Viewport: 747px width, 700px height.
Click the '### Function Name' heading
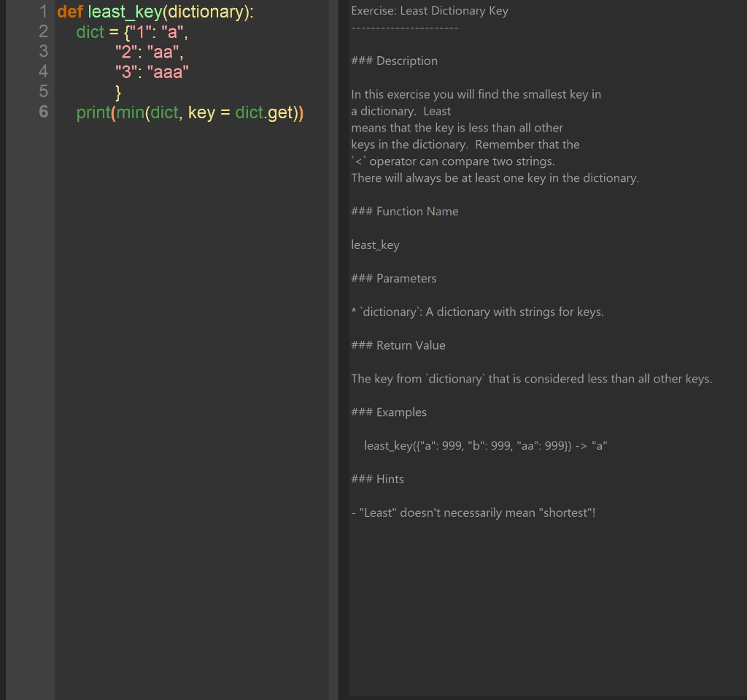[405, 211]
